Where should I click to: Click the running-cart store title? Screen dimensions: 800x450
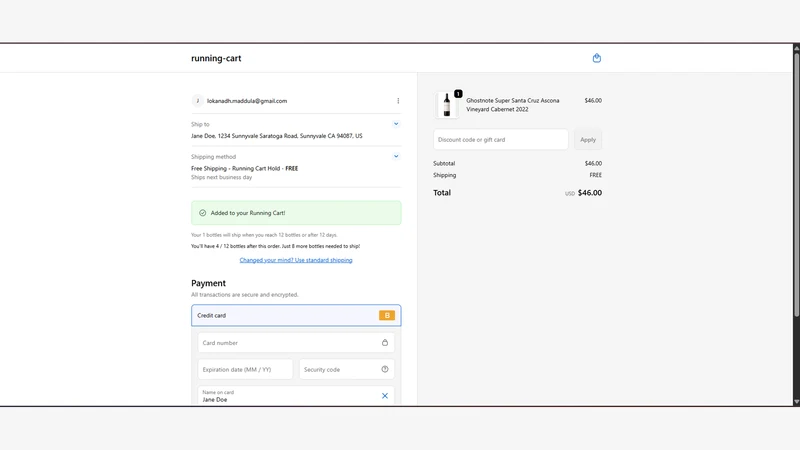pyautogui.click(x=216, y=58)
